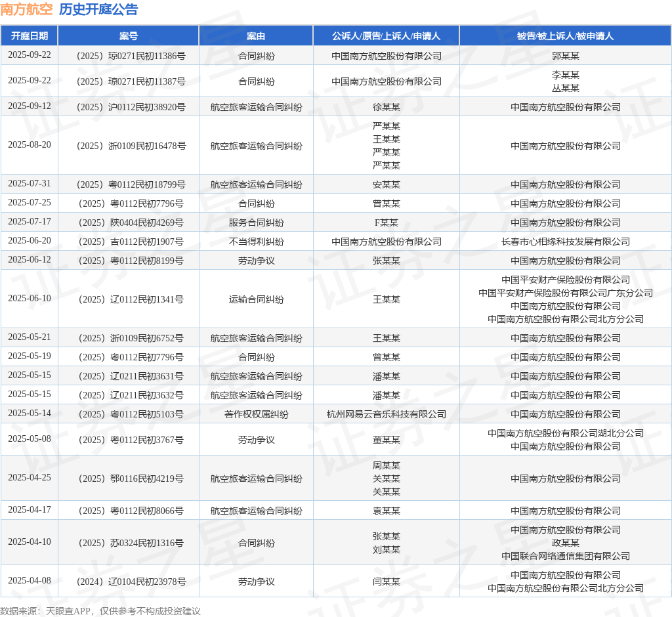Click the date 2025-05-21
The height and width of the screenshot is (617, 672).
click(x=30, y=337)
